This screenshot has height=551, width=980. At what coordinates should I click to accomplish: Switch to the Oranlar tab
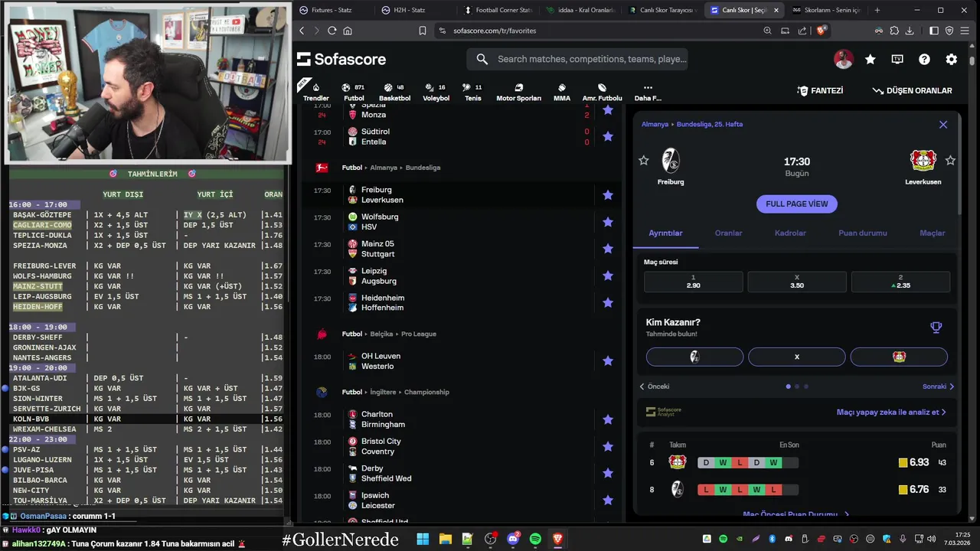(728, 233)
